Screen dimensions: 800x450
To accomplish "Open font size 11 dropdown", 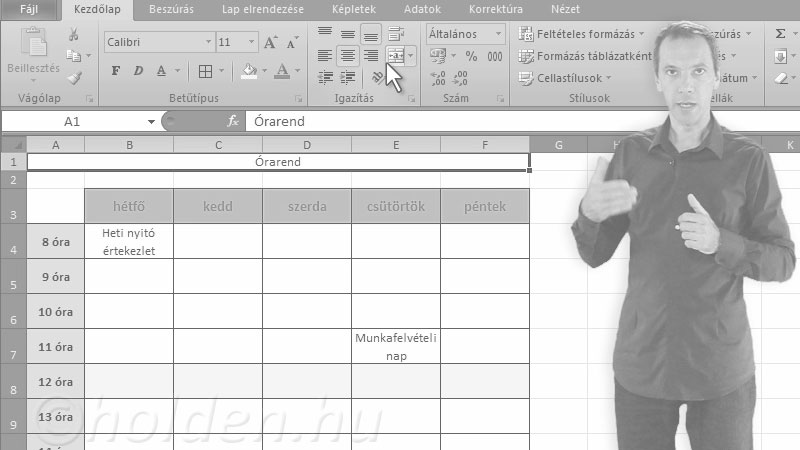I will pos(252,42).
